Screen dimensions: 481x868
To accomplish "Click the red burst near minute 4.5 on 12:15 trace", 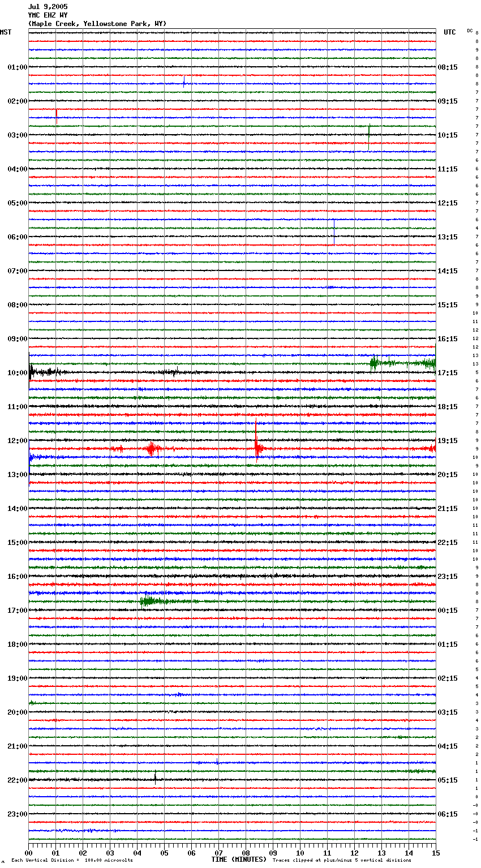I will tap(151, 449).
